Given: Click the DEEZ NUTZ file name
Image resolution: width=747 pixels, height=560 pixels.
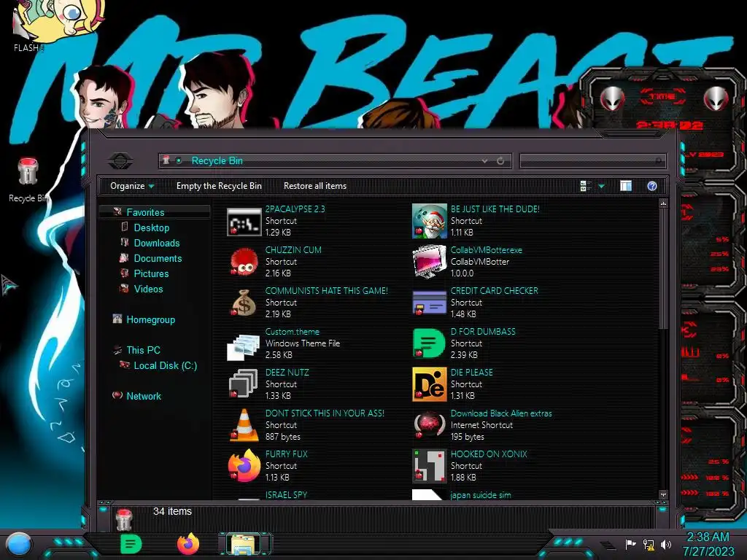Looking at the screenshot, I should [287, 373].
